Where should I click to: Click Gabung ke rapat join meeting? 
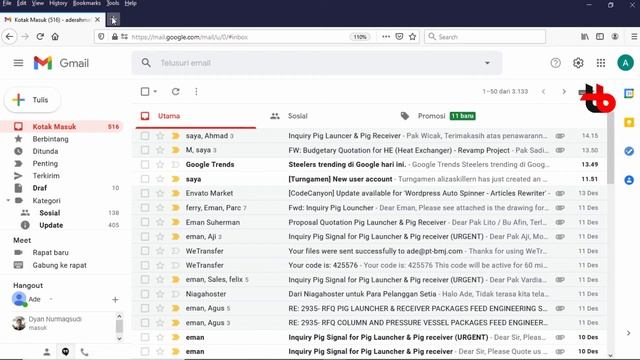60,265
